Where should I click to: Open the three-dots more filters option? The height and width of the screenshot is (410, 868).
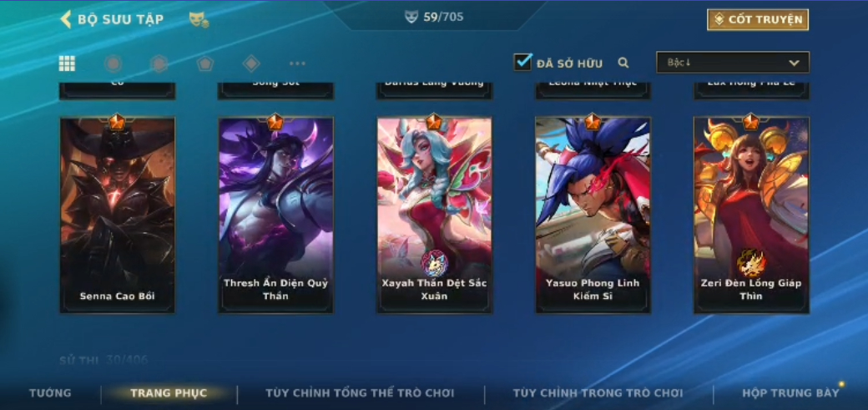coord(297,63)
